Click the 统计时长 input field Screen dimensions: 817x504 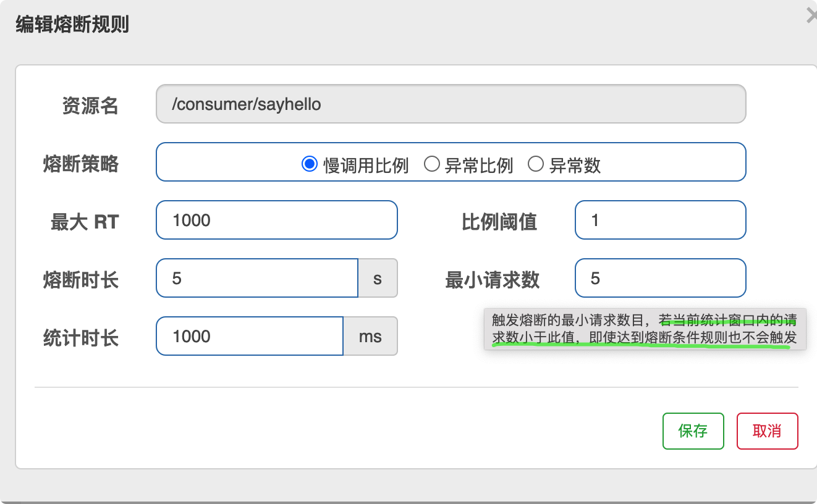click(x=250, y=336)
